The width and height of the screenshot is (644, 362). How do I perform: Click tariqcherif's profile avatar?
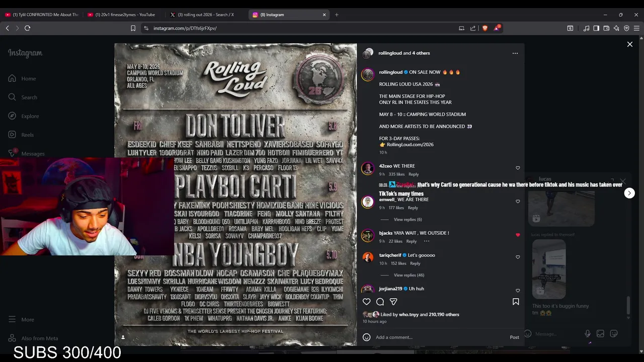(368, 257)
